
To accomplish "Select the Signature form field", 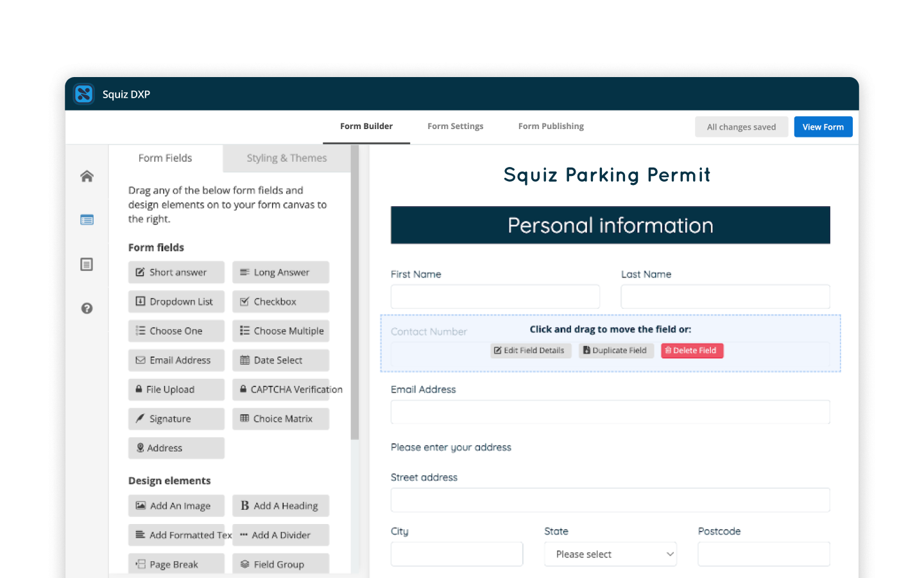I will tap(176, 419).
